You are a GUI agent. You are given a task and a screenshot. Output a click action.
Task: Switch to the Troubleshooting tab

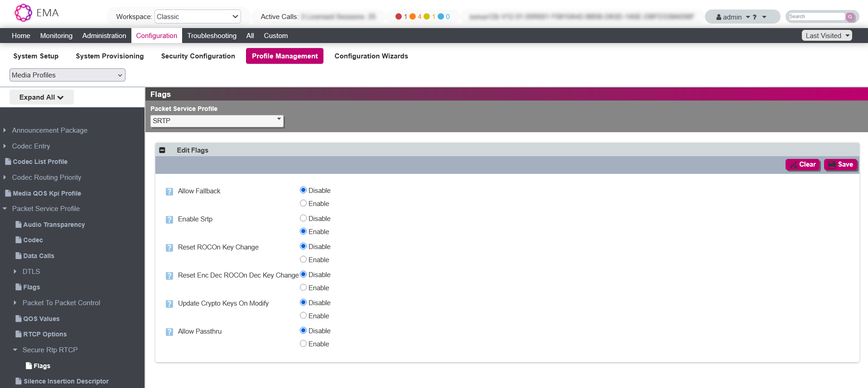[212, 36]
